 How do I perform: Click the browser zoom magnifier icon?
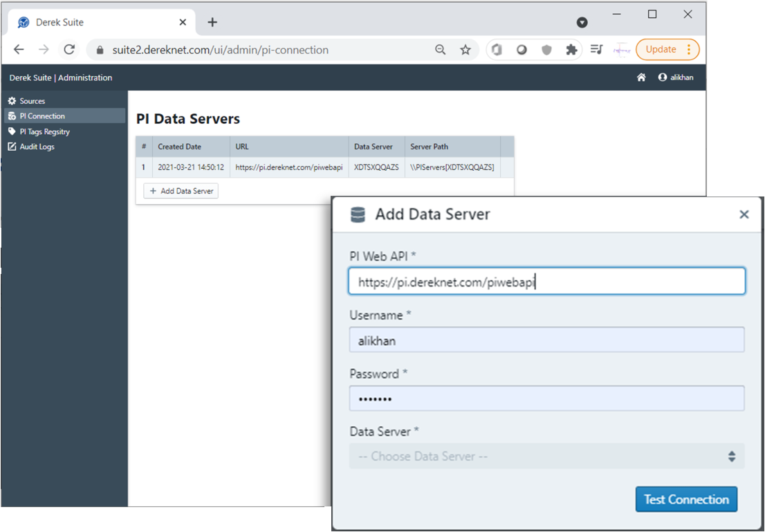(440, 50)
